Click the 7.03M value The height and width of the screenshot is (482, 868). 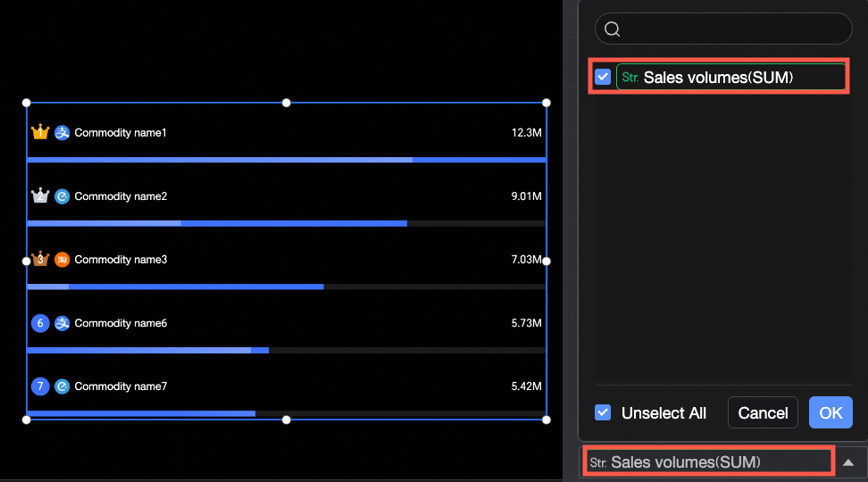[527, 260]
